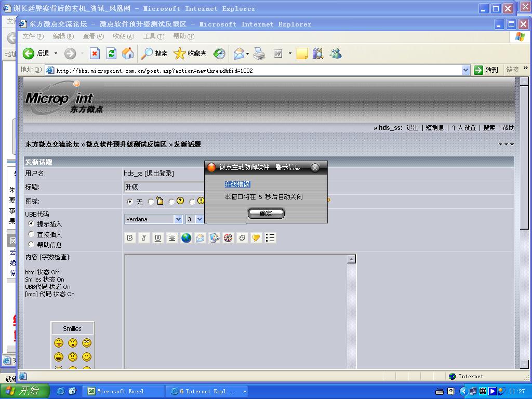Insert list icon in editor
This screenshot has width=532, height=399.
tap(270, 238)
